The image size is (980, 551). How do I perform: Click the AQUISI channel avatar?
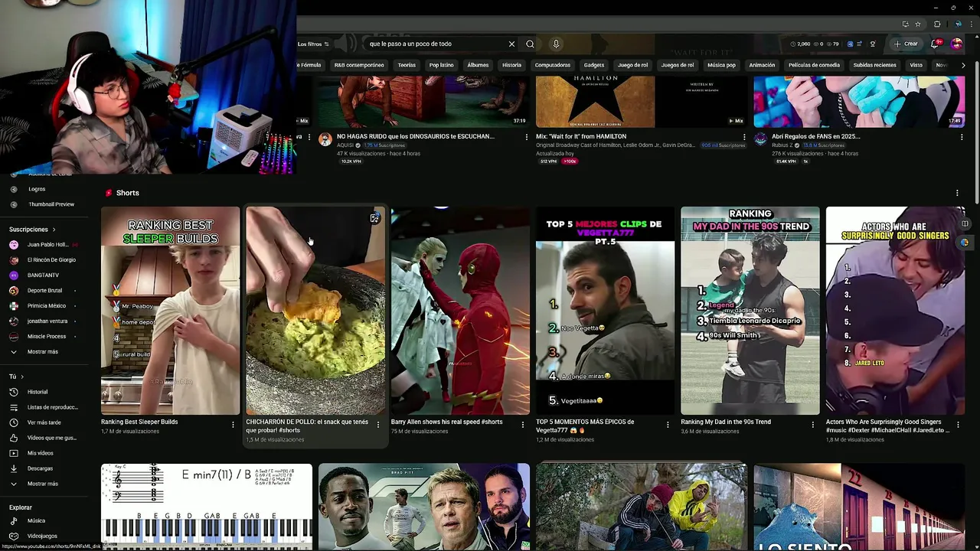tap(325, 139)
